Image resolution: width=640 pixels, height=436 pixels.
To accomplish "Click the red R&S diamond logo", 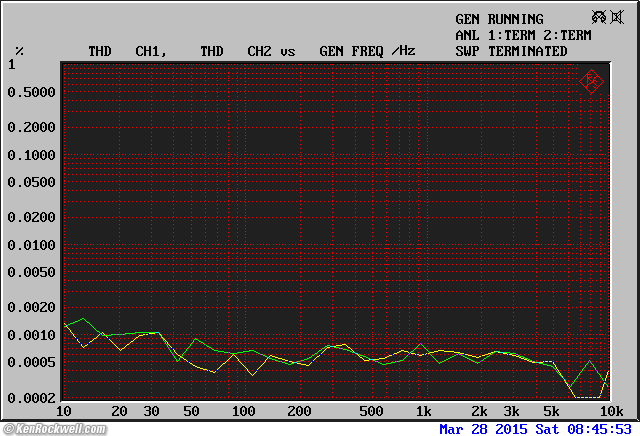I will tap(591, 80).
